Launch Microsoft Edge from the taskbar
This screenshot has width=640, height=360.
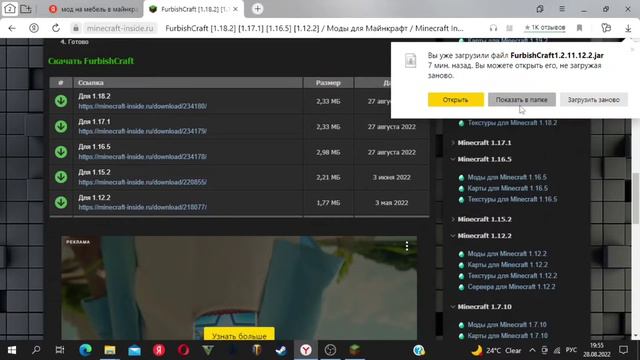pos(85,350)
